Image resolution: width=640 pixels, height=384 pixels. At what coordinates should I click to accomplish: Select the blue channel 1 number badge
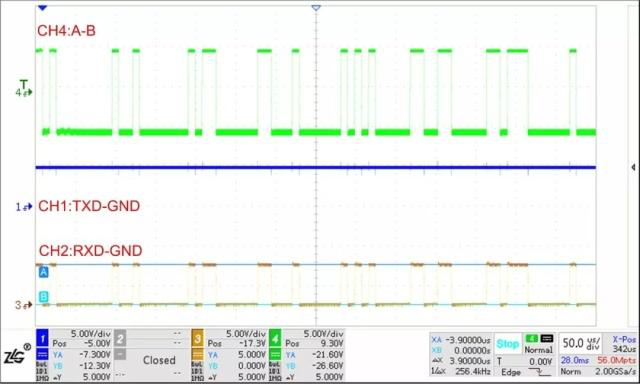[42, 338]
